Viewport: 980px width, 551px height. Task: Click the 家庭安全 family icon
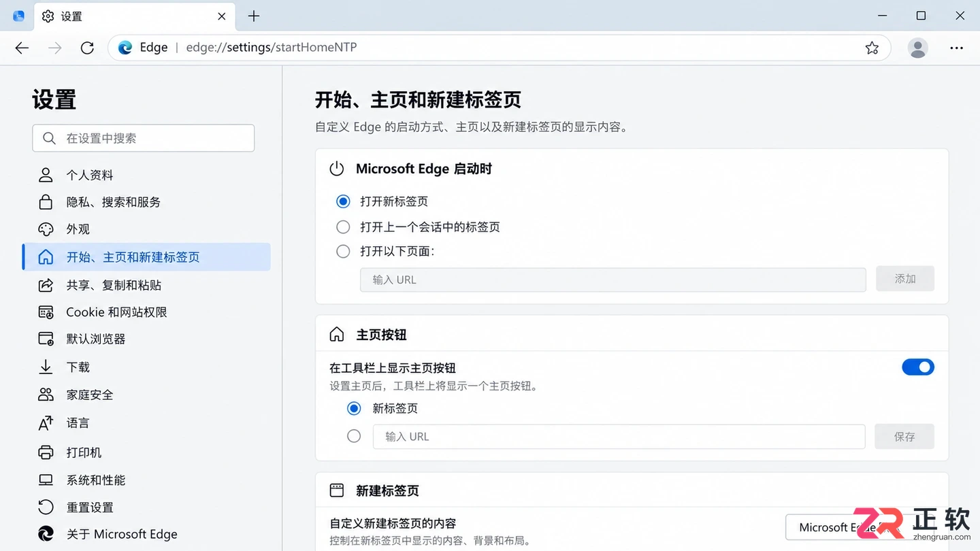tap(46, 395)
